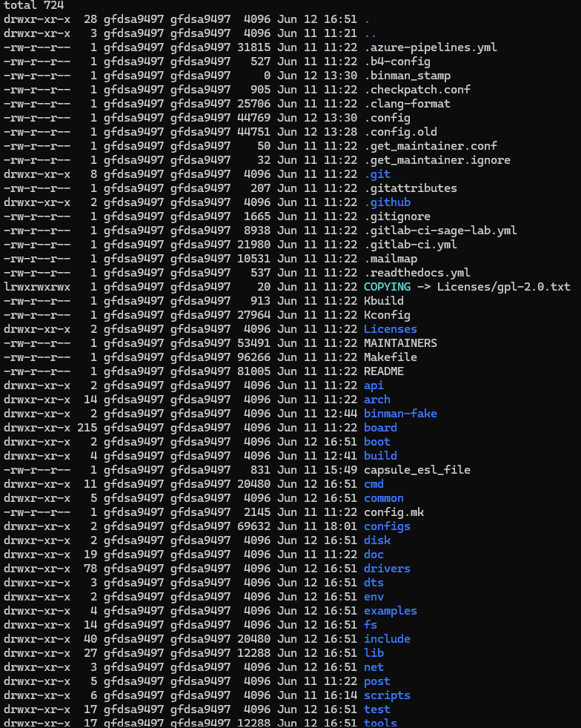Select the drivers directory entry
581x728 pixels.
click(x=387, y=569)
